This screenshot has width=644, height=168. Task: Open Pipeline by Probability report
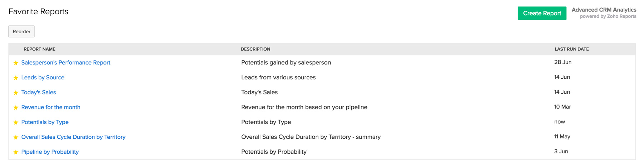[x=50, y=152]
